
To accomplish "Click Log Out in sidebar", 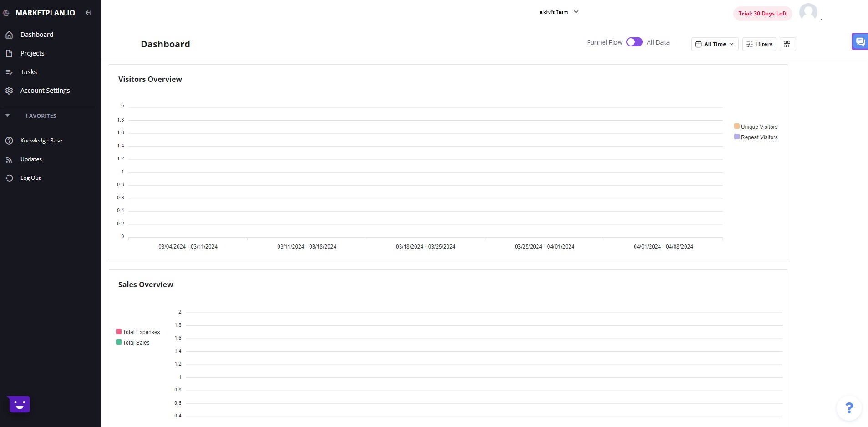I will click(x=30, y=178).
